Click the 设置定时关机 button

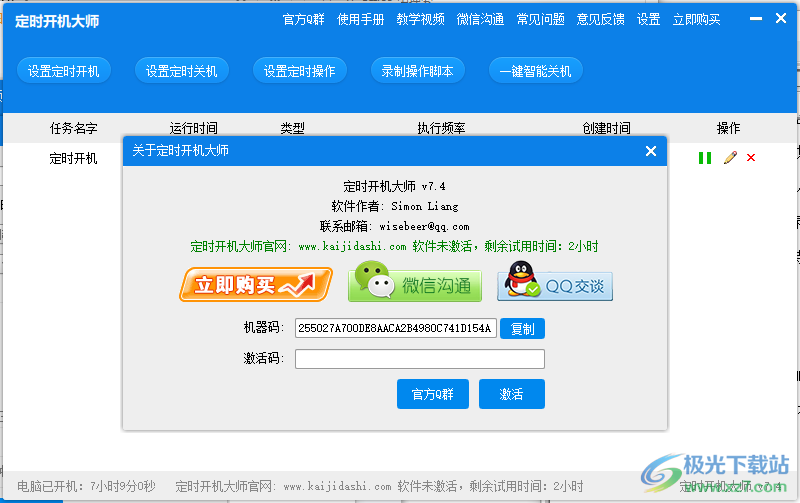182,71
